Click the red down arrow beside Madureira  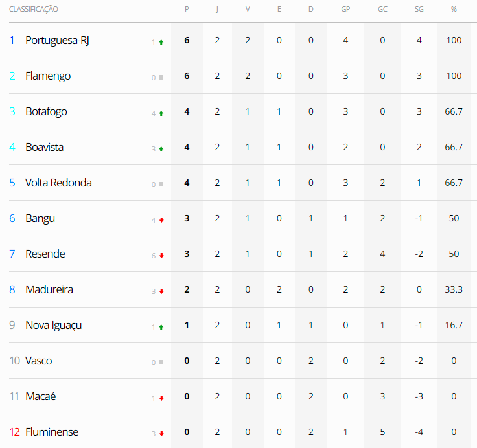(x=161, y=291)
